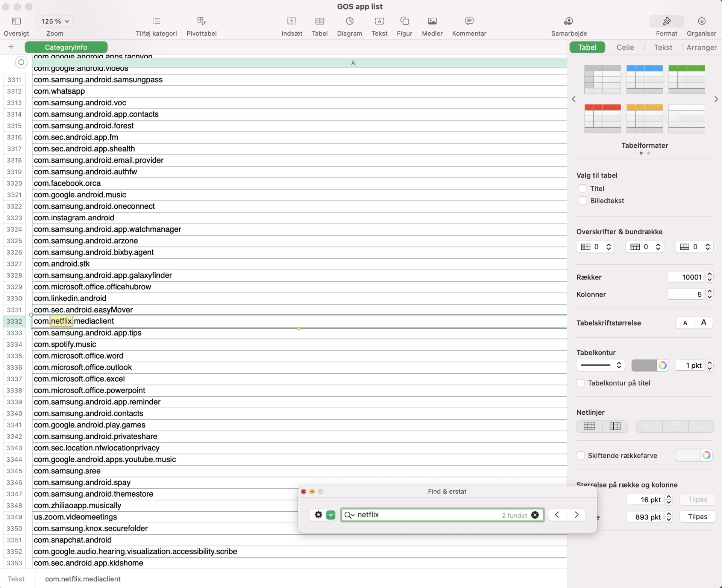
Task: Click the Oversigt icon in toolbar
Action: 16,21
